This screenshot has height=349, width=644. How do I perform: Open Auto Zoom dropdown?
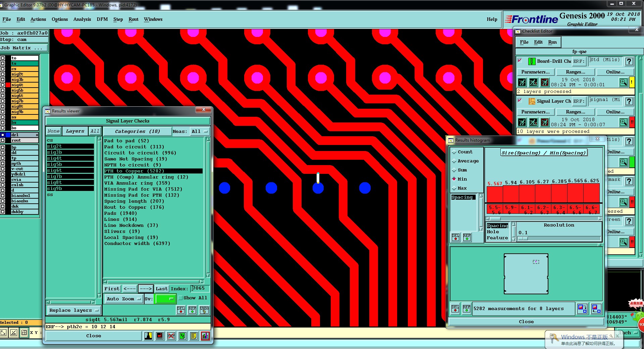point(124,299)
